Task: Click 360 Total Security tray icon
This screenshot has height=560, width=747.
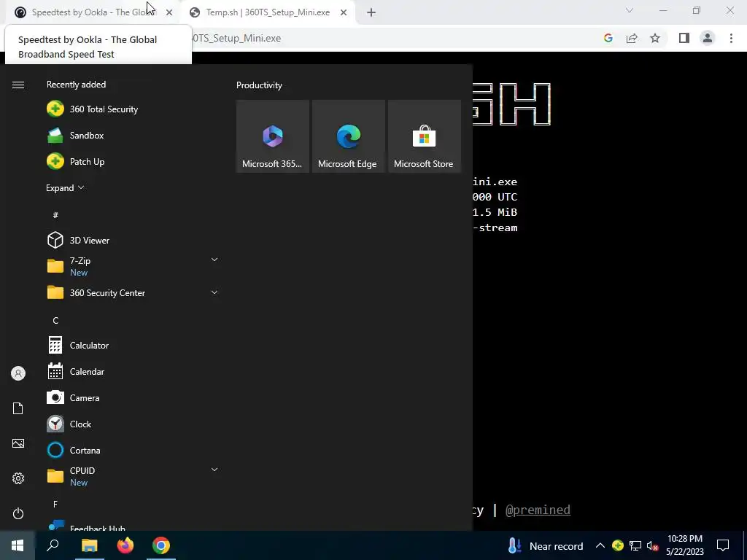Action: pyautogui.click(x=617, y=545)
